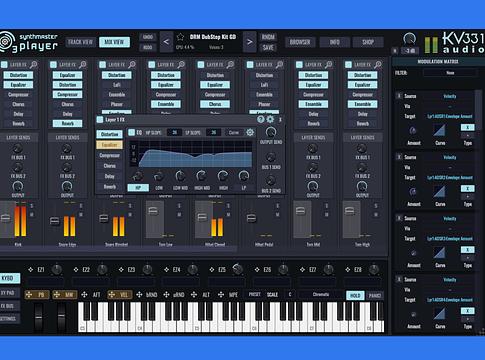Open the EQ settings gear icon
Viewport: 485px width, 360px height.
tap(250, 132)
